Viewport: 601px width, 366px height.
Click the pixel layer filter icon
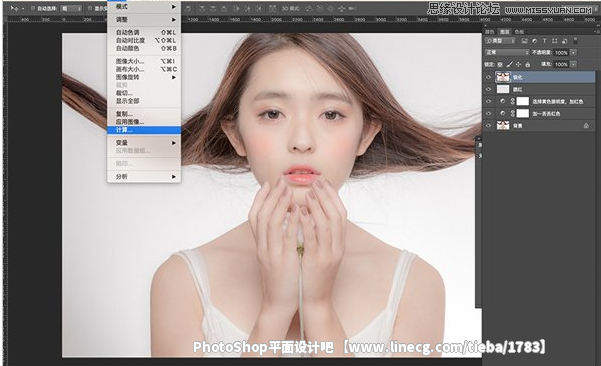524,41
